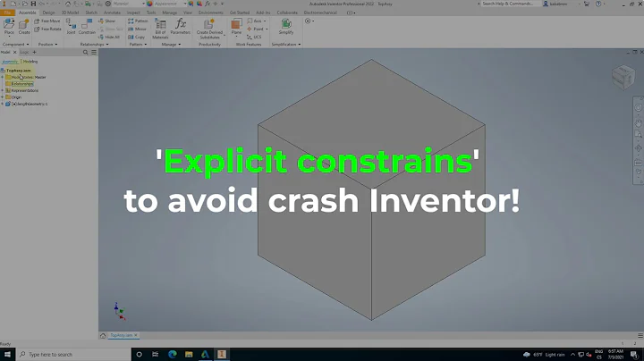The width and height of the screenshot is (644, 361).
Task: Click the Zoom tool in navigation bar
Action: [639, 134]
